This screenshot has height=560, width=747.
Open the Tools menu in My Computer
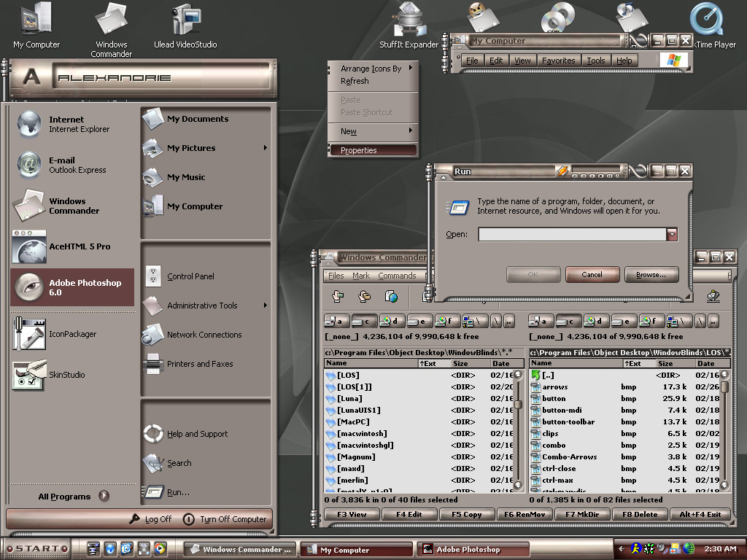coord(595,61)
